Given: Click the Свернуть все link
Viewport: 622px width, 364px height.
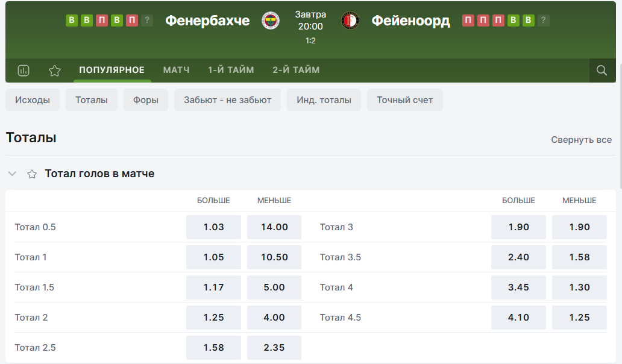Looking at the screenshot, I should click(x=581, y=140).
